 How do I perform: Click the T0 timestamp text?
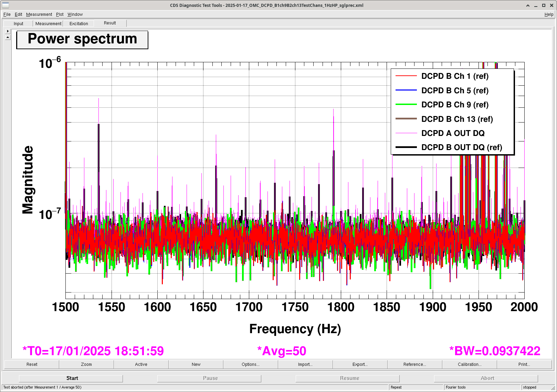point(93,351)
